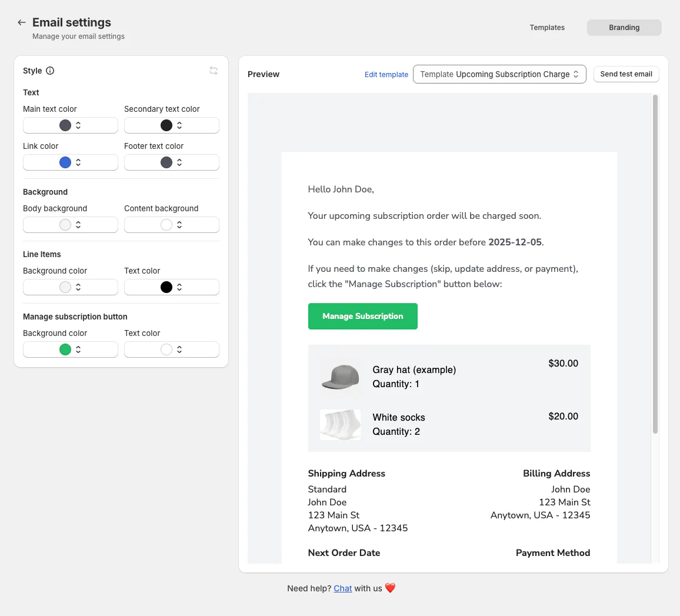Click the Line Items section heading
The image size is (680, 616).
tap(42, 254)
